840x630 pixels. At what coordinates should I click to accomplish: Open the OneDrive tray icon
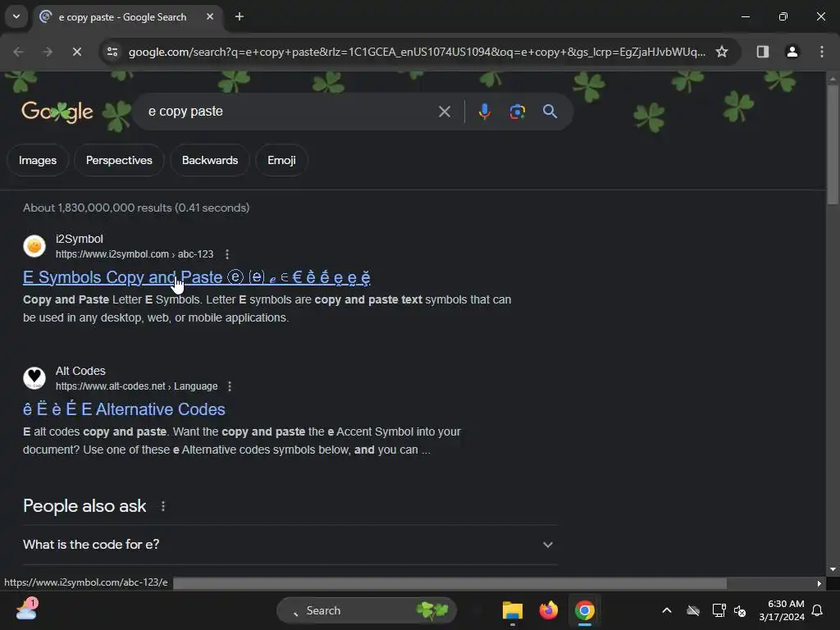click(x=693, y=610)
